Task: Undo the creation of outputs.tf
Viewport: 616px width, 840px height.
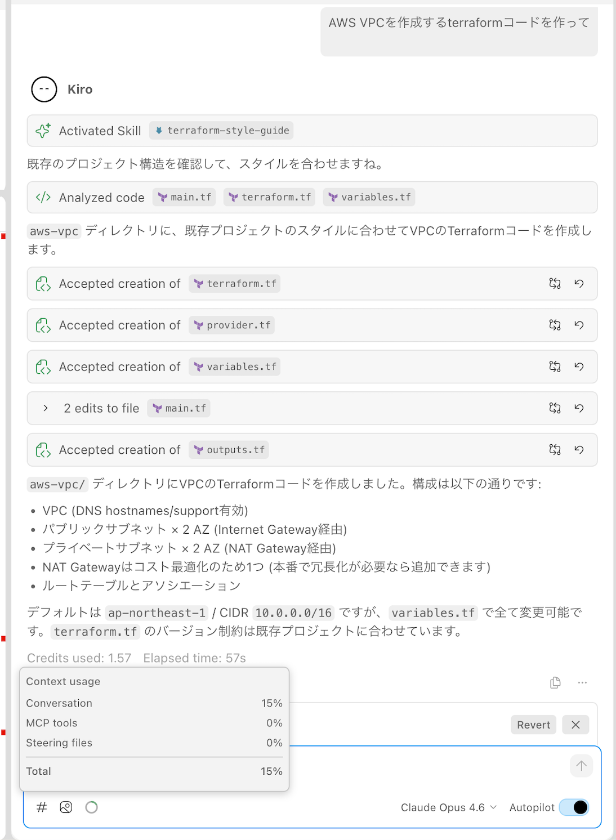Action: [579, 450]
